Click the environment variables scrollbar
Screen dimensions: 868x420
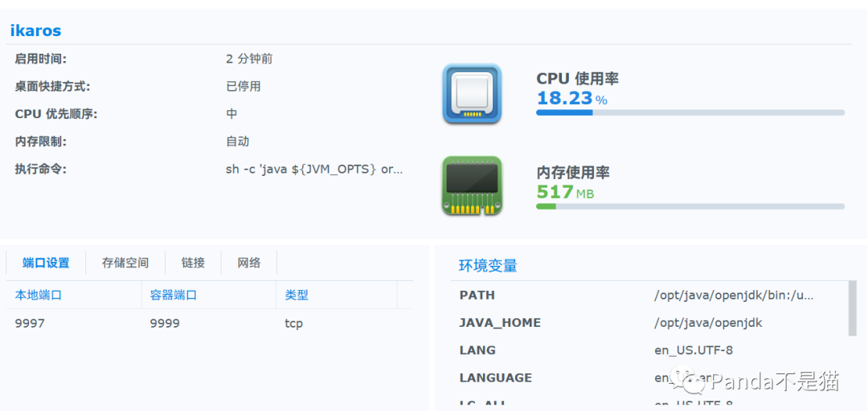(852, 308)
